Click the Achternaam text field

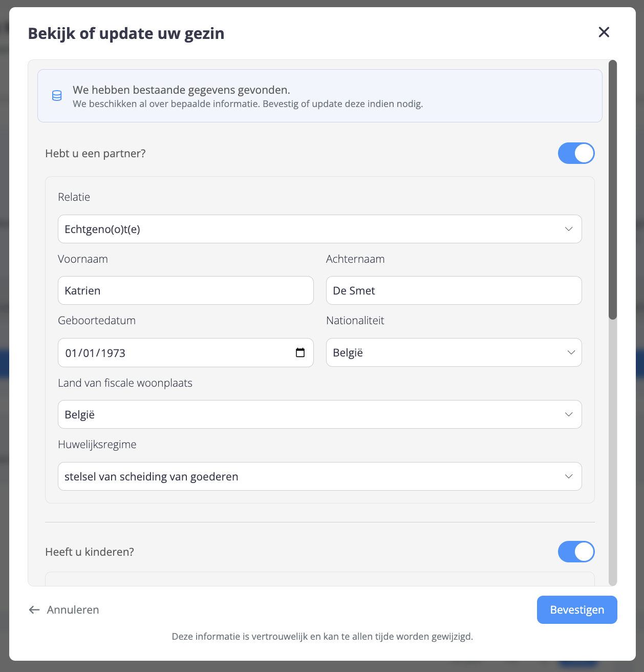click(454, 290)
